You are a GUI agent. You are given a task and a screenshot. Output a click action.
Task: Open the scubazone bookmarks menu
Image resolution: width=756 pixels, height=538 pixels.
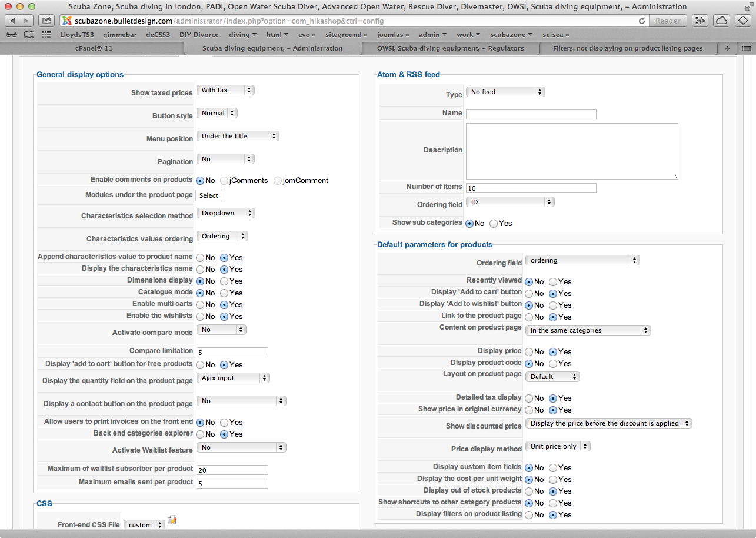pyautogui.click(x=511, y=35)
